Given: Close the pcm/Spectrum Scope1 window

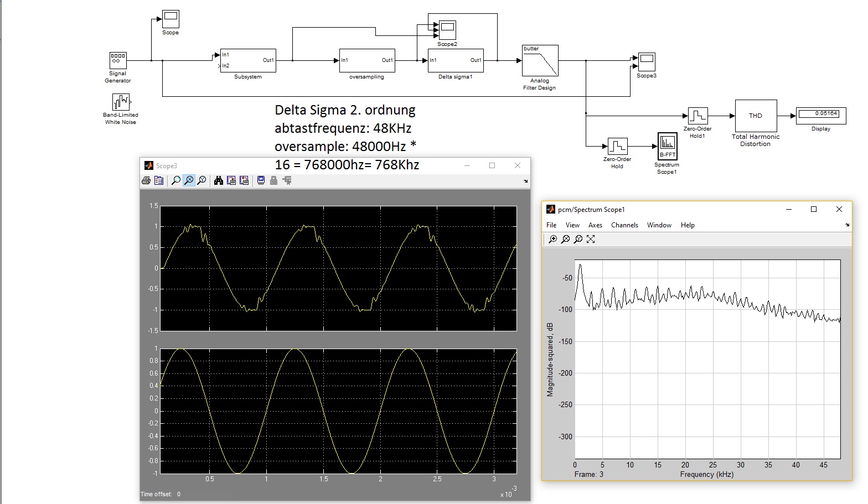Looking at the screenshot, I should 839,209.
